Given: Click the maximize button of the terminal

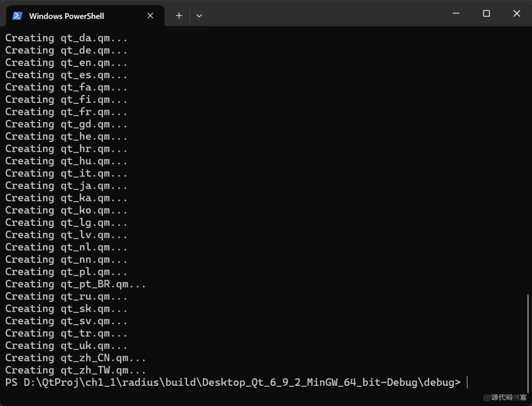Looking at the screenshot, I should tap(486, 13).
